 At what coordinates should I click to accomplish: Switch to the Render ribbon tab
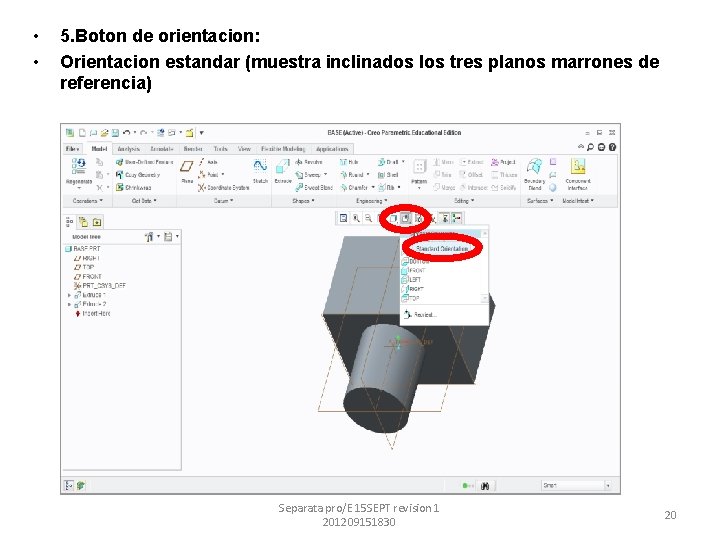(193, 149)
